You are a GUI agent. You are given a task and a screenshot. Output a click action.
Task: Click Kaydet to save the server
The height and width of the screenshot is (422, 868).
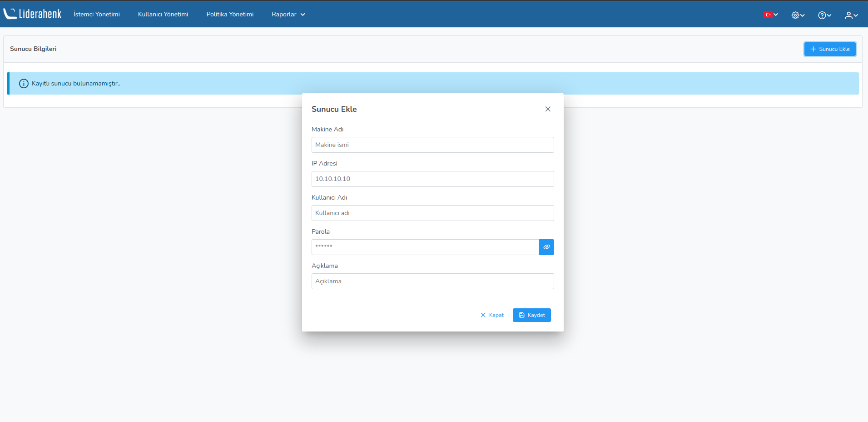click(x=531, y=315)
